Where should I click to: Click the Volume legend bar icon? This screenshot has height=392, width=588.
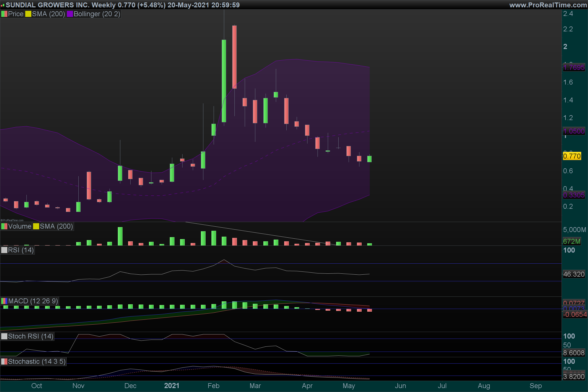pyautogui.click(x=4, y=226)
